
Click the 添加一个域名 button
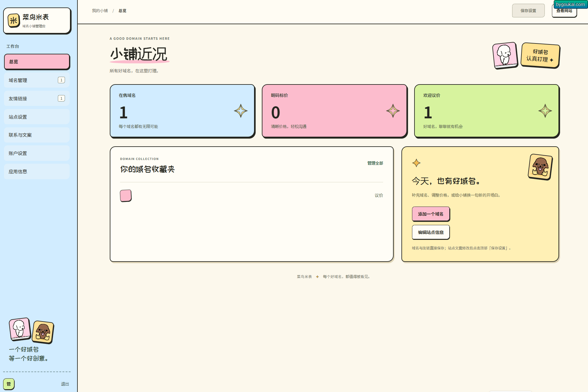click(431, 214)
